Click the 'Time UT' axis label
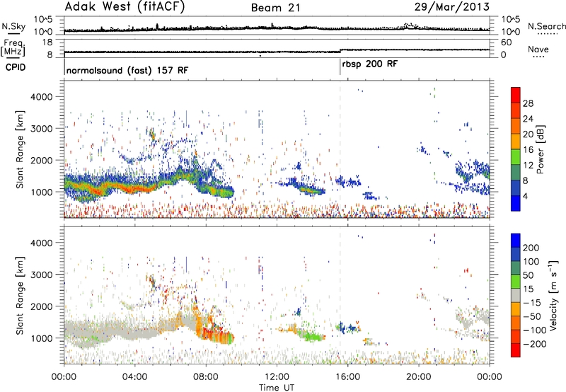This screenshot has width=566, height=392. [x=277, y=388]
